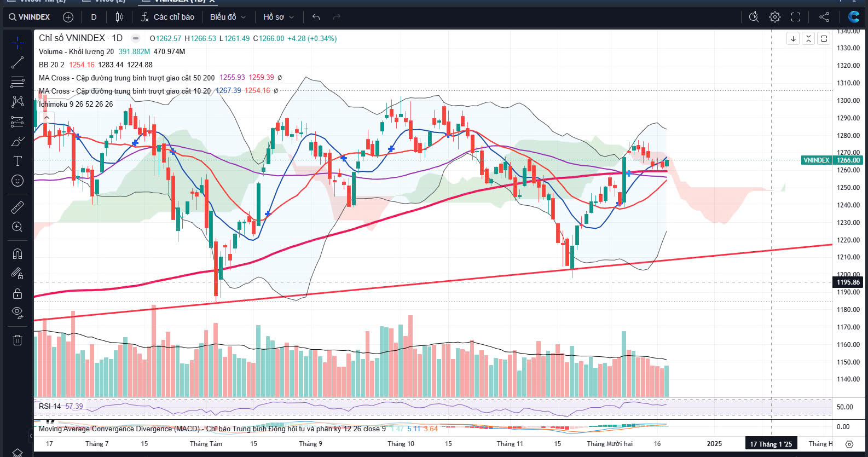The image size is (868, 457).
Task: Open the forecasting and measurement tool
Action: (x=18, y=122)
